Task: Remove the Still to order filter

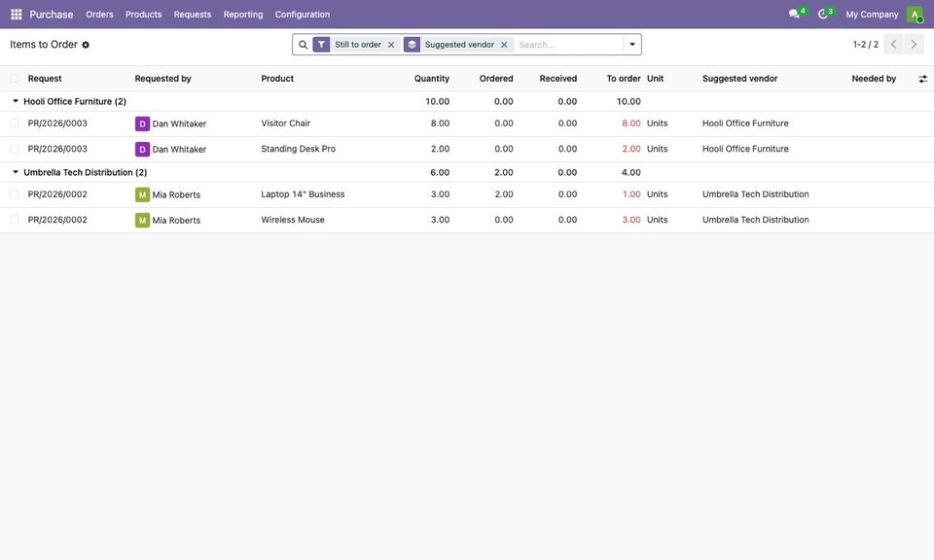Action: point(391,45)
